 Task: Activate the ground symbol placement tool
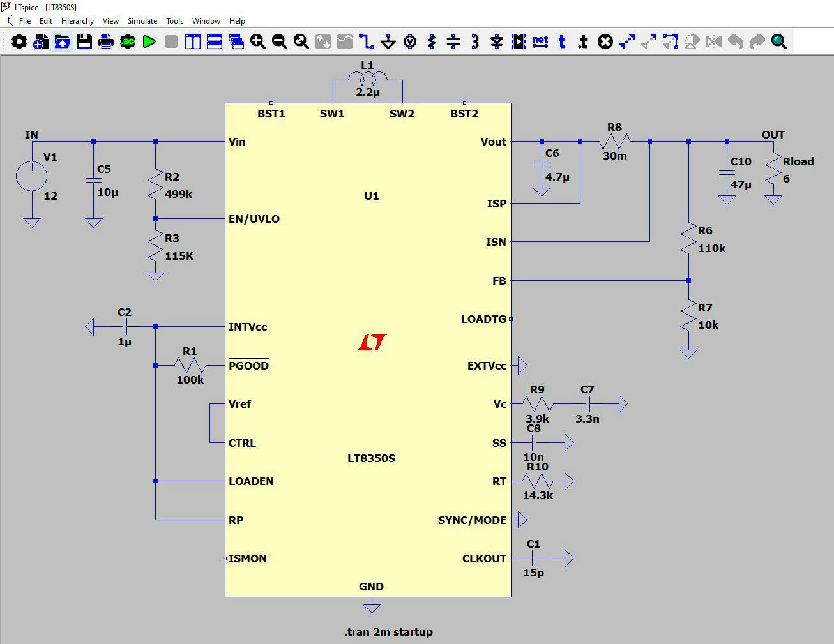(388, 41)
